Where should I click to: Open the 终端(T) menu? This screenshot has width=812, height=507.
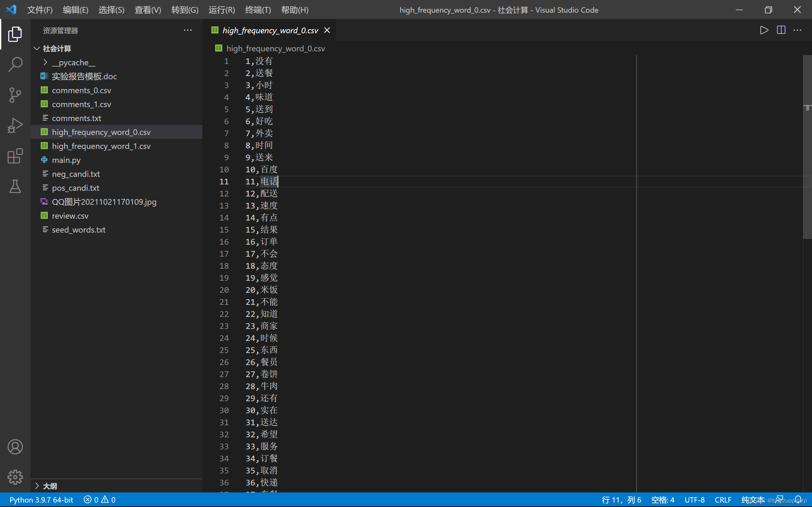click(x=258, y=10)
